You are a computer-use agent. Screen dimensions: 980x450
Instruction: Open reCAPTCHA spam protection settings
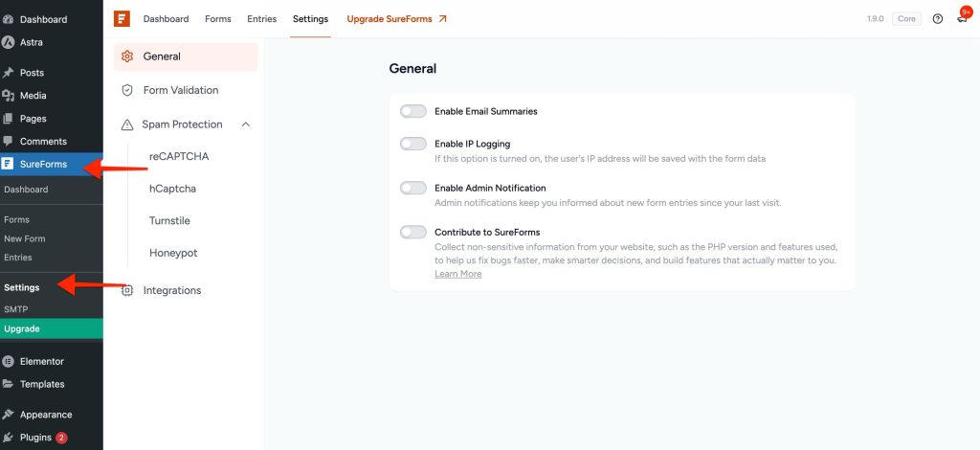[x=179, y=156]
